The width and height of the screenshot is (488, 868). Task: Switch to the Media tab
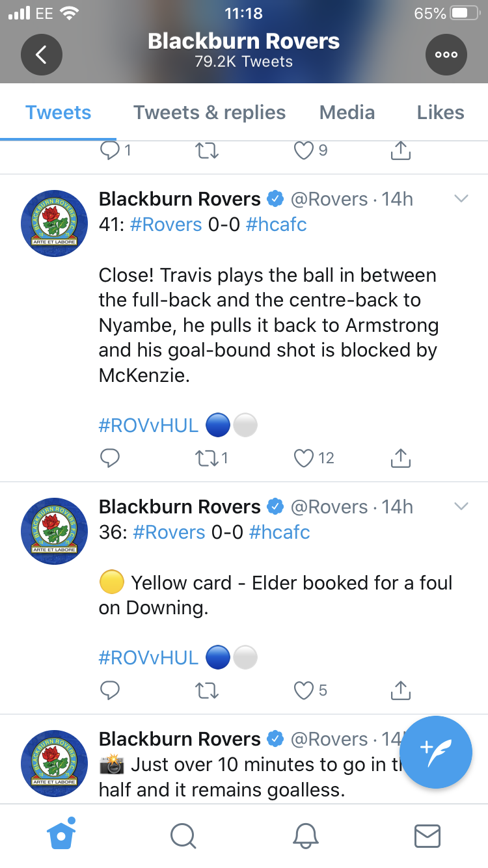coord(347,113)
